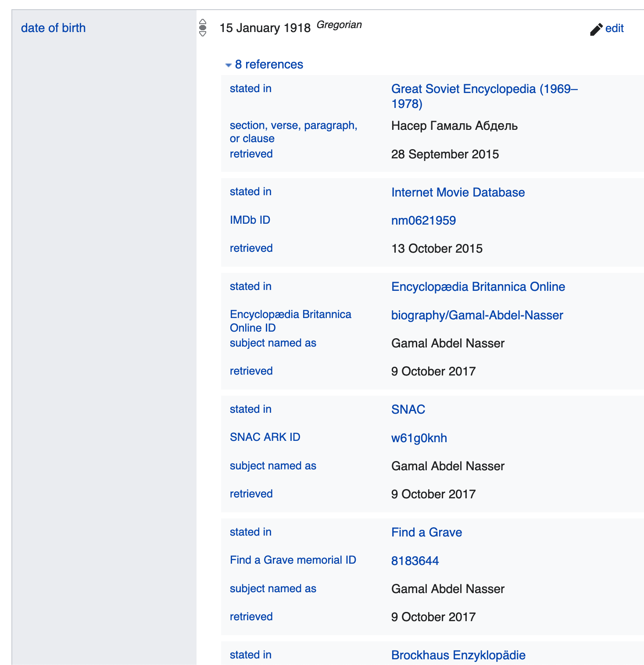
Task: Open SNAC identifier w61g0knh
Action: 419,438
